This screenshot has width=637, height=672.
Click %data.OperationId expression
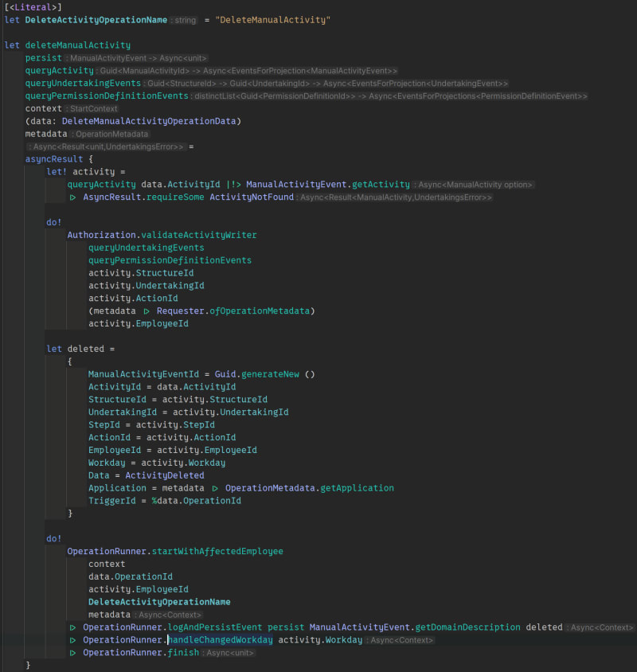(197, 501)
